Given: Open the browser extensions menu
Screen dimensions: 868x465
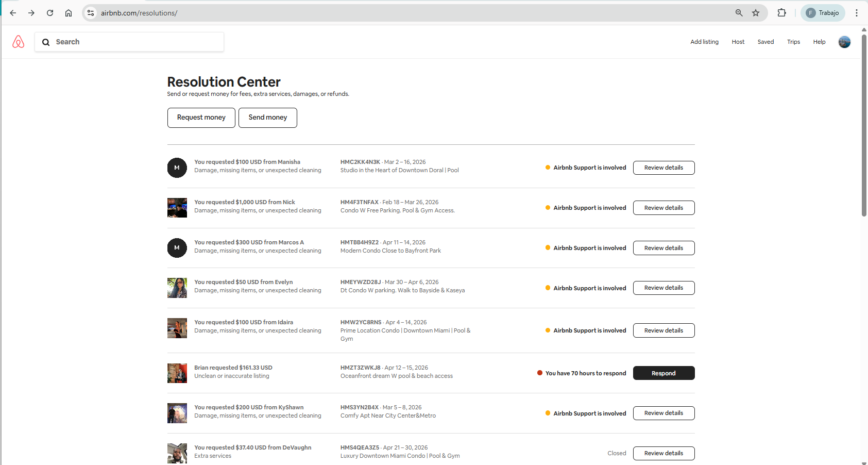Looking at the screenshot, I should click(781, 13).
